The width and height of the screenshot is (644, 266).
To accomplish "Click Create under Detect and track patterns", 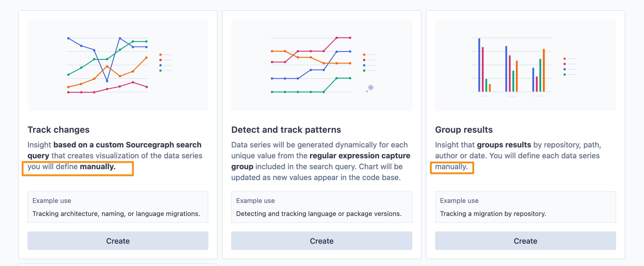I will (321, 241).
